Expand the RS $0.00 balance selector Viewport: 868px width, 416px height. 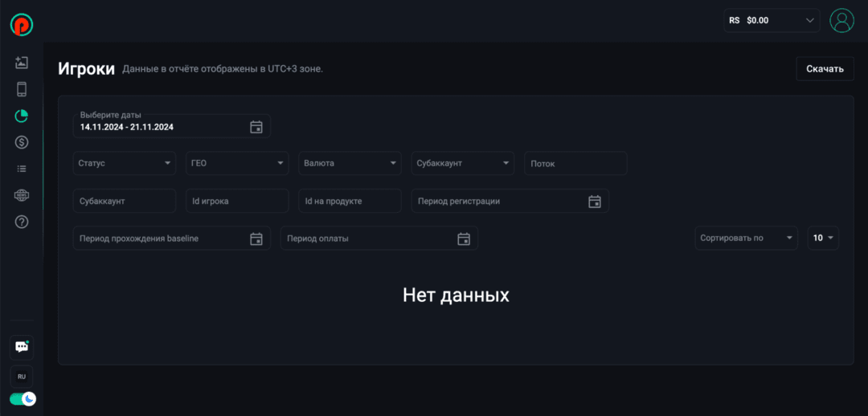[771, 20]
